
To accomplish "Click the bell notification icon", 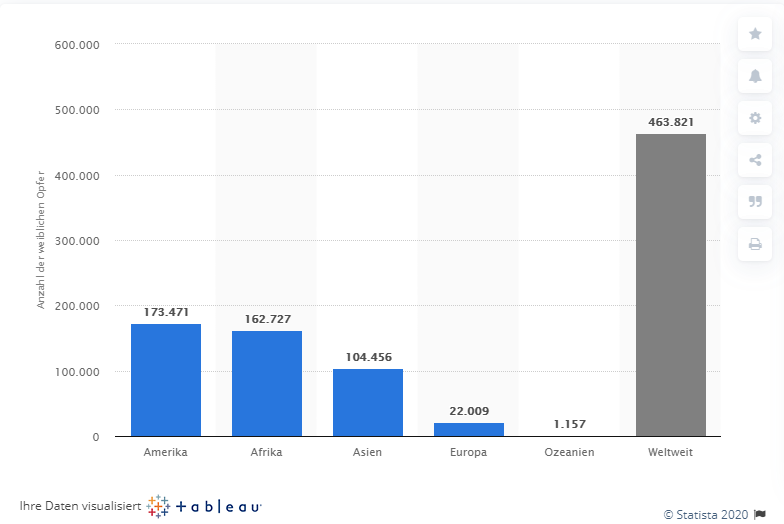I will tap(755, 76).
